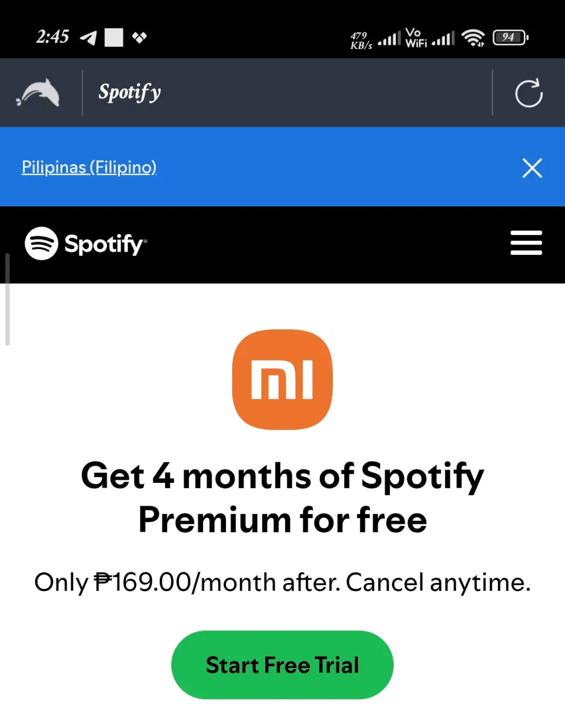Tap the VoWiFi indicator in status bar
565x728 pixels.
pyautogui.click(x=416, y=38)
